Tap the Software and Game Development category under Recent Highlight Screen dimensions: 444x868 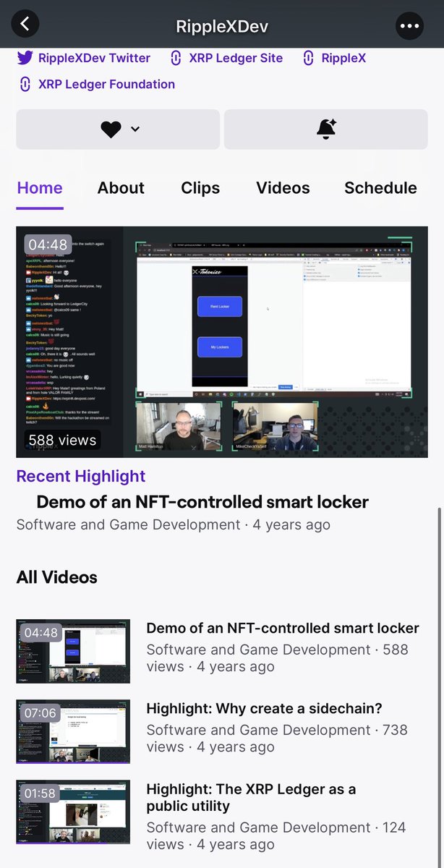click(x=128, y=525)
